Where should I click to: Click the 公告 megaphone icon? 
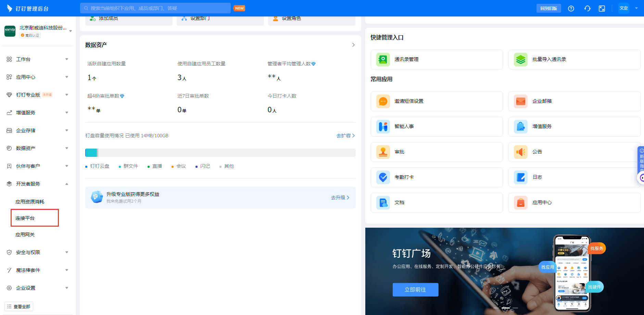coord(521,152)
